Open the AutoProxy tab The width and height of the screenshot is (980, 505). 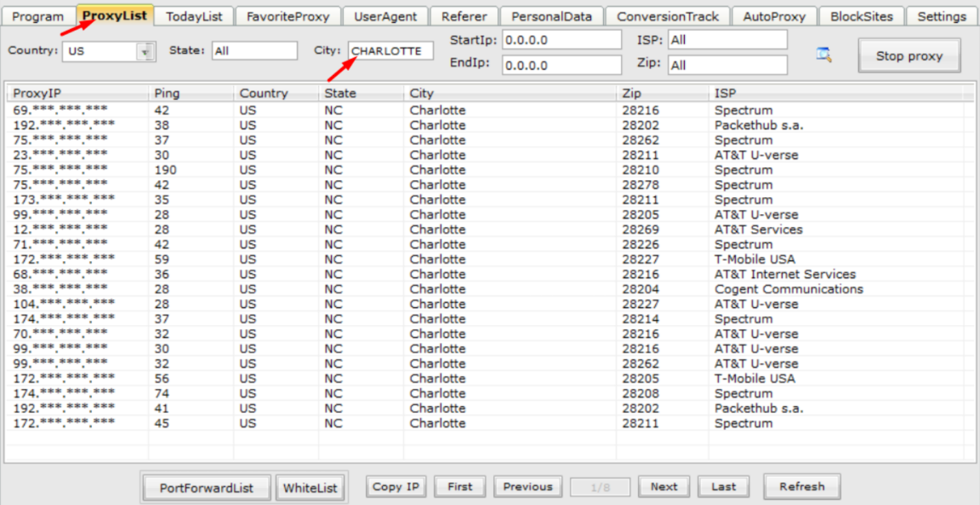click(x=774, y=16)
